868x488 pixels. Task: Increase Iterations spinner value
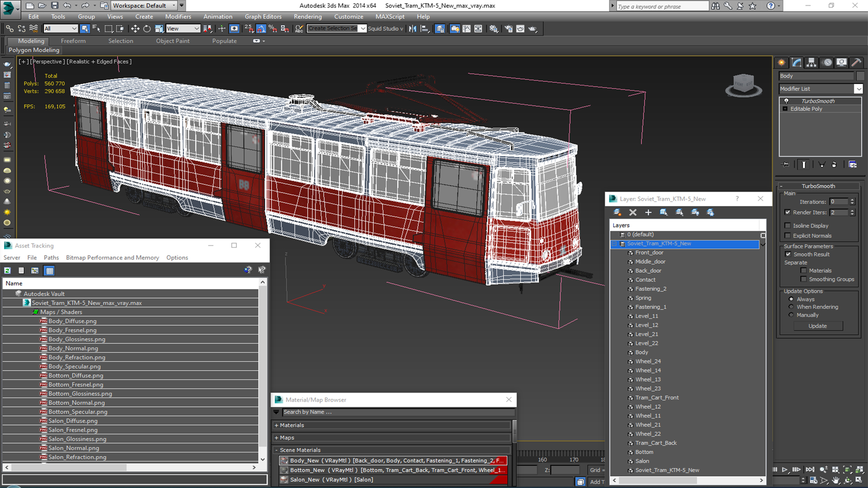[852, 200]
